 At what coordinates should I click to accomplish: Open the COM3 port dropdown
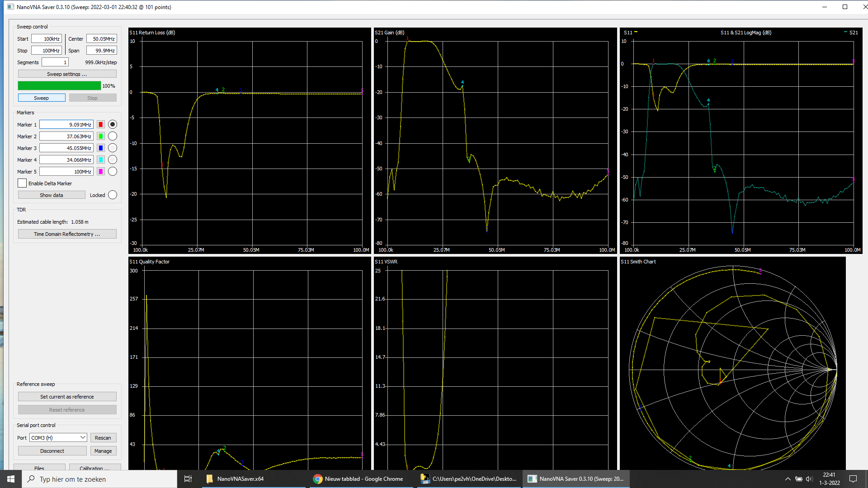point(58,437)
